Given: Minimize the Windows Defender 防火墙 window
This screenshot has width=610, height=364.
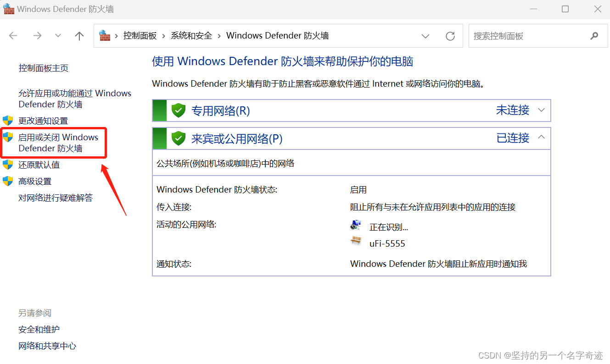Looking at the screenshot, I should [x=533, y=9].
